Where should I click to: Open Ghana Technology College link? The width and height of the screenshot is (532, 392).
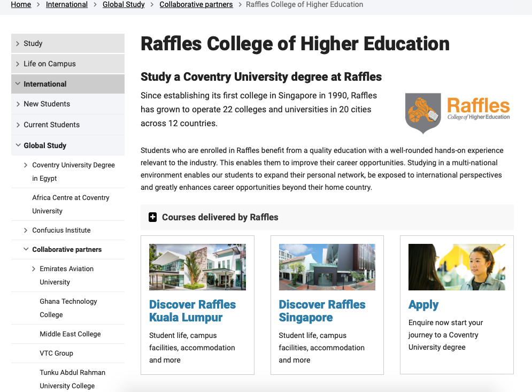(68, 308)
